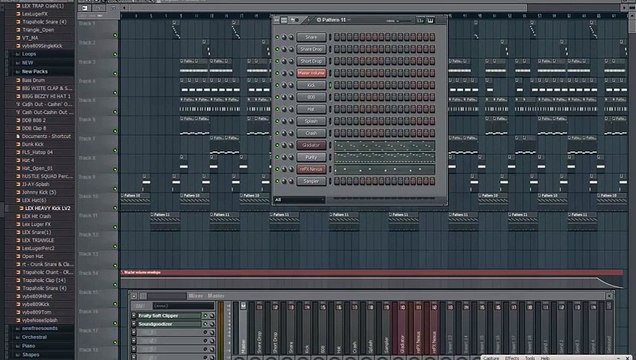Select the Master mixer track
The image size is (636, 360).
(243, 328)
